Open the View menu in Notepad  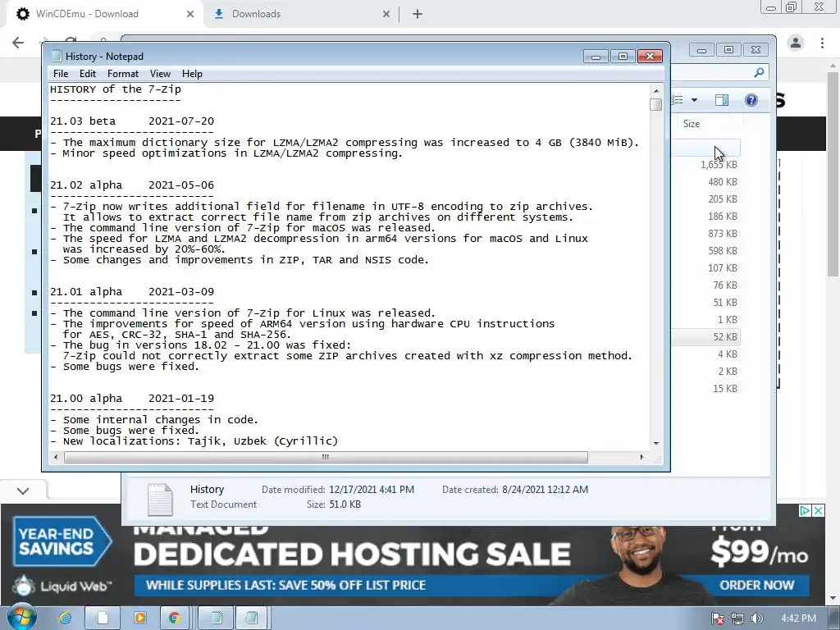coord(160,74)
